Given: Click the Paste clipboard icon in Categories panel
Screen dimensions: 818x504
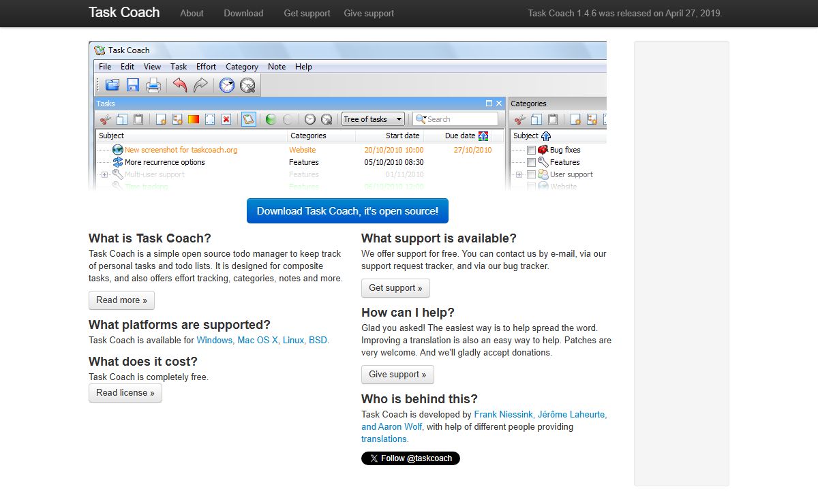Looking at the screenshot, I should pyautogui.click(x=553, y=119).
